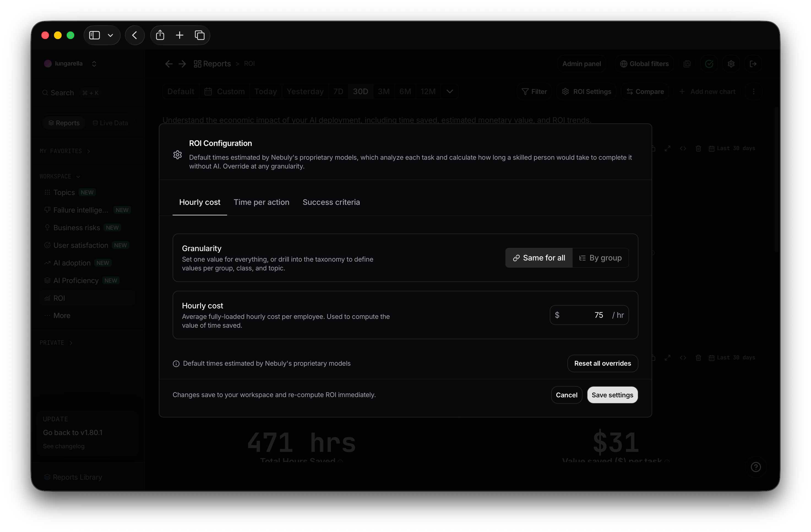Click the Compare button
Viewport: 811px width, 532px height.
[x=645, y=91]
